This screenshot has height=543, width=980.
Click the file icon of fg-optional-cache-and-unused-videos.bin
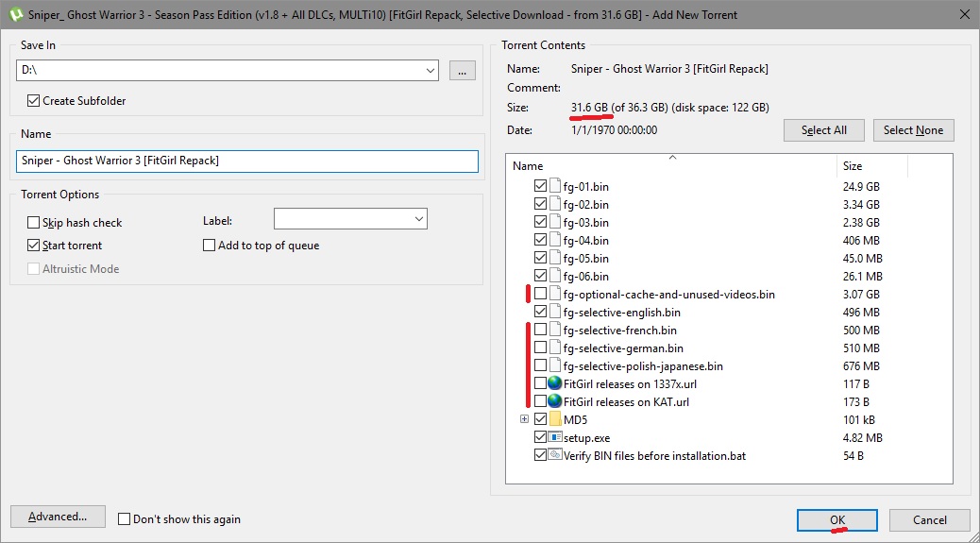(555, 295)
